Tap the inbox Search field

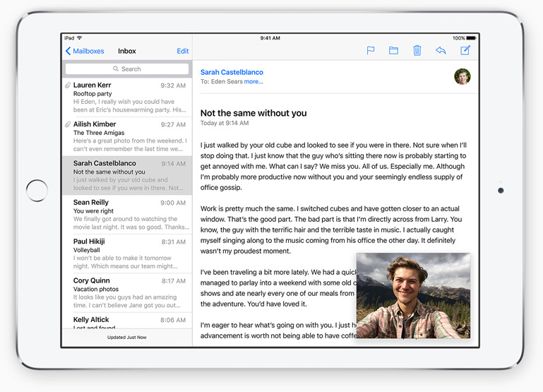pyautogui.click(x=126, y=69)
